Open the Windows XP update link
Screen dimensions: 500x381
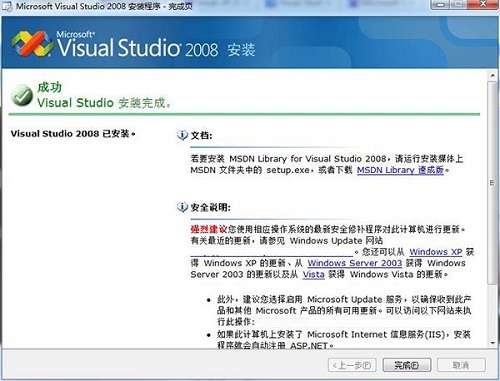pos(436,252)
